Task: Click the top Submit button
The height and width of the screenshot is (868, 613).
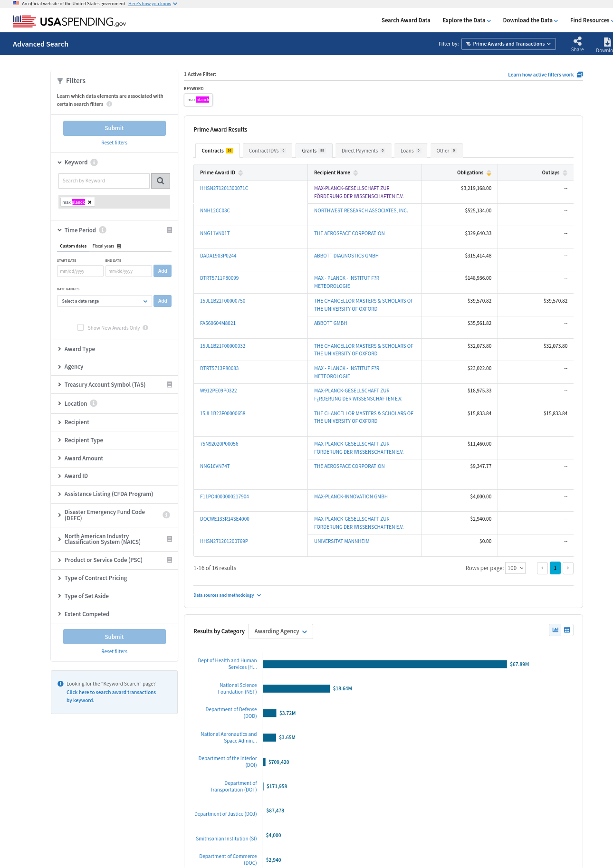Action: click(115, 128)
